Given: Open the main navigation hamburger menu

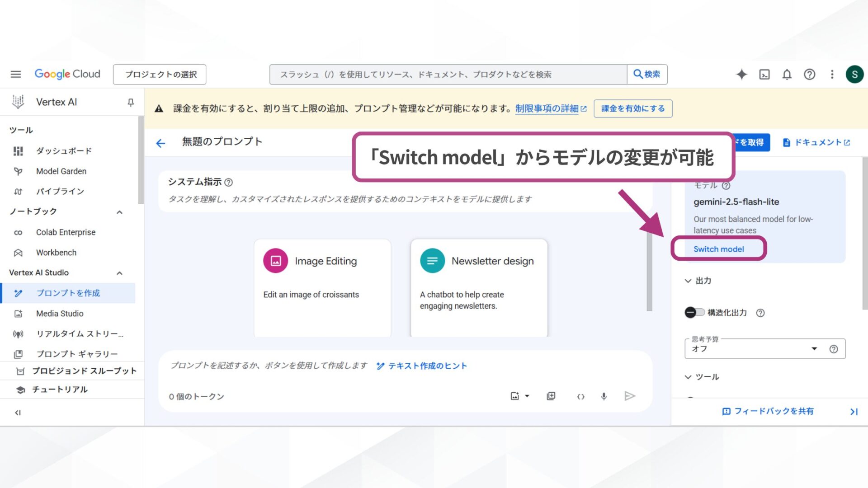Looking at the screenshot, I should (15, 74).
